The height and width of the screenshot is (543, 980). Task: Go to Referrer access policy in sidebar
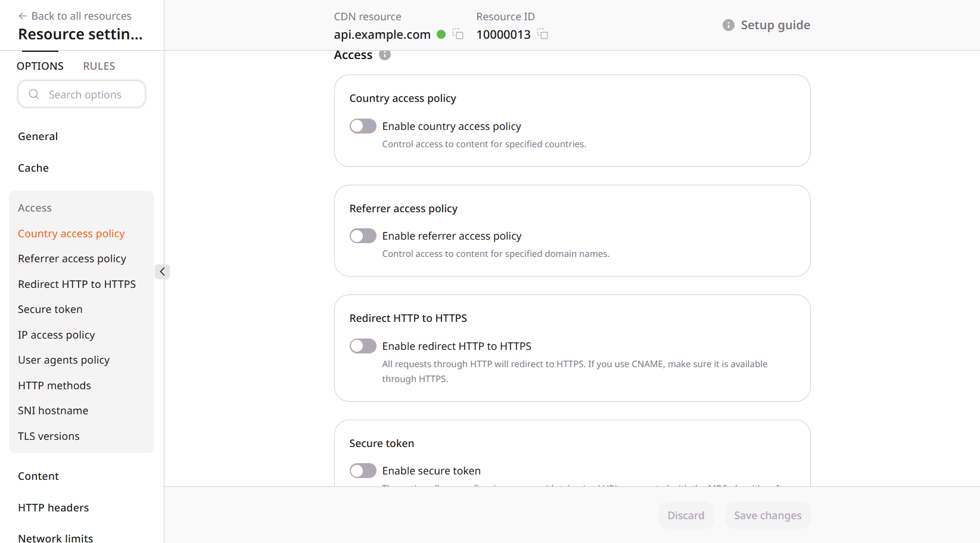pyautogui.click(x=72, y=259)
